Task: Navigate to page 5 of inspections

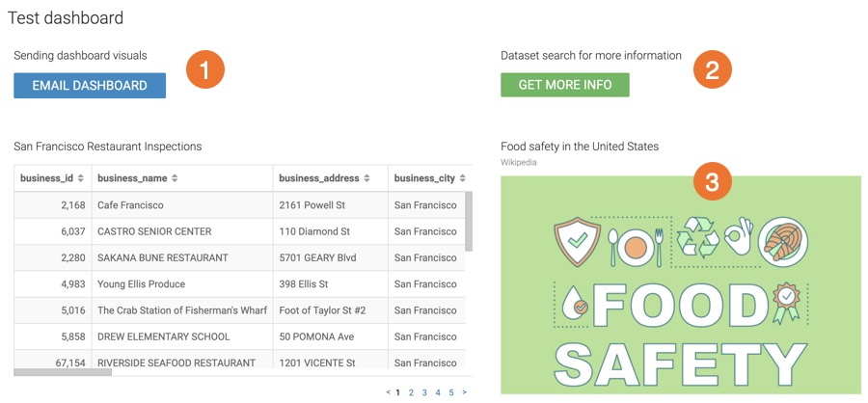Action: 451,392
